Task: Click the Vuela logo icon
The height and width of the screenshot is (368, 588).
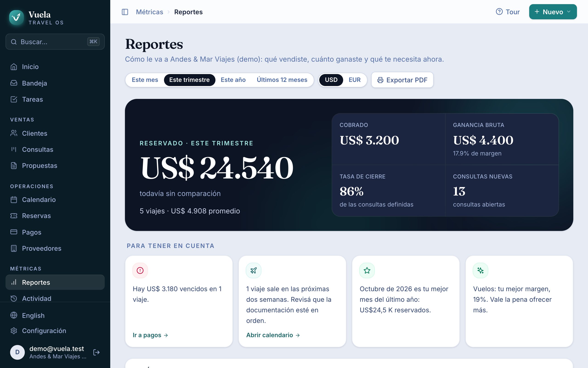Action: tap(16, 17)
